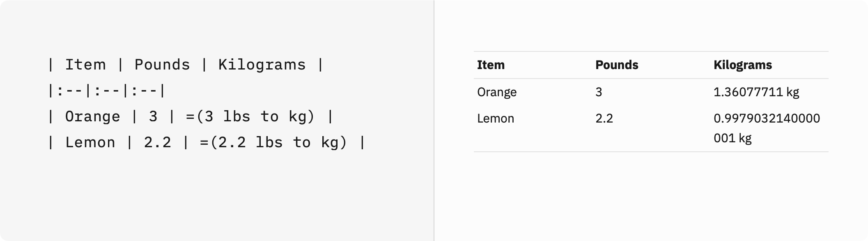The height and width of the screenshot is (241, 868).
Task: Click the "1.36077711 kg" result cell
Action: pyautogui.click(x=756, y=92)
